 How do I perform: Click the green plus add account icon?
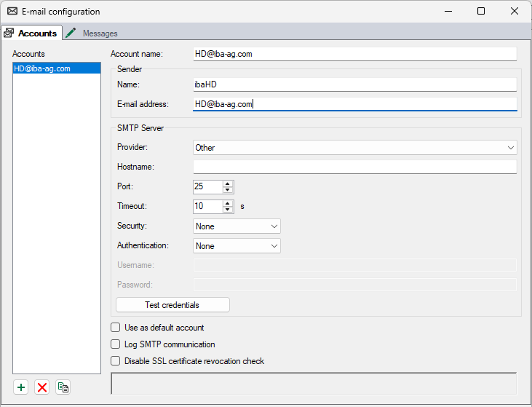pyautogui.click(x=21, y=387)
